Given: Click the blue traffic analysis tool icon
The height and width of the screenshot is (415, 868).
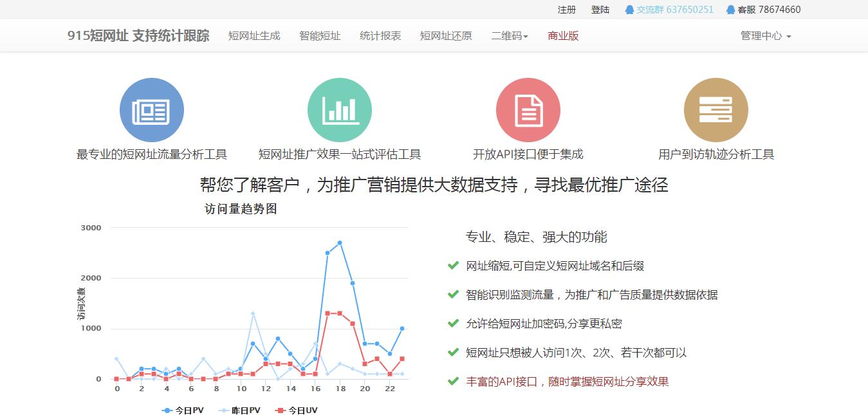Looking at the screenshot, I should [152, 109].
